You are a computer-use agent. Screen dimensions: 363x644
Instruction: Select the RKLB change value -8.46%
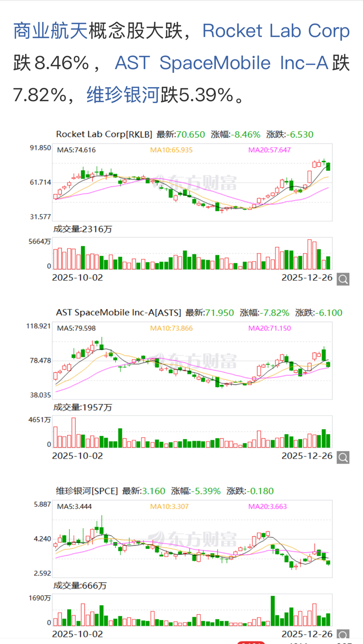(245, 134)
